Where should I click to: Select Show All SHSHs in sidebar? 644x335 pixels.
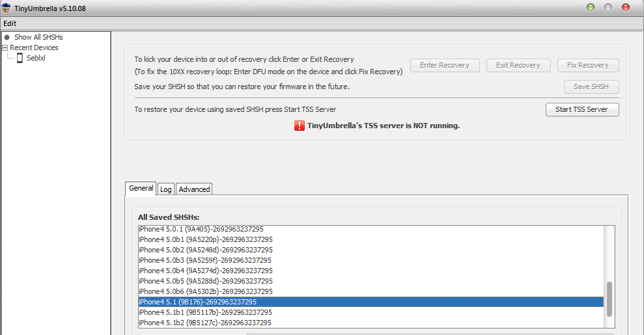38,37
